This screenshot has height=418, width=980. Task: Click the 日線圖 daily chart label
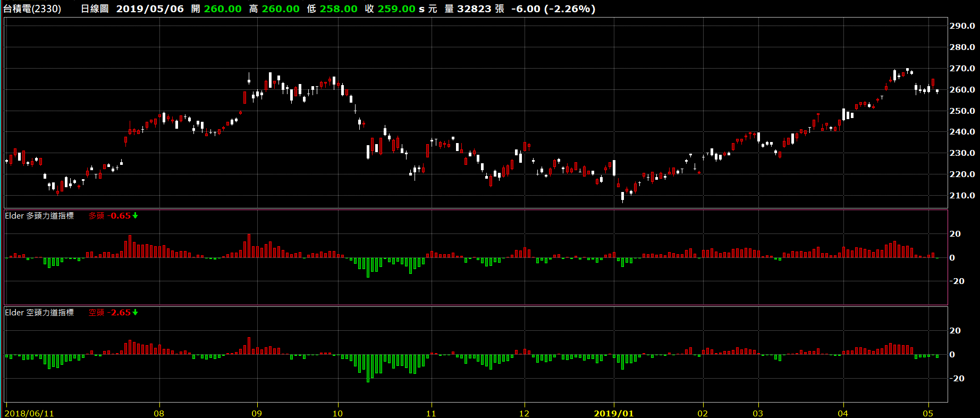[95, 9]
